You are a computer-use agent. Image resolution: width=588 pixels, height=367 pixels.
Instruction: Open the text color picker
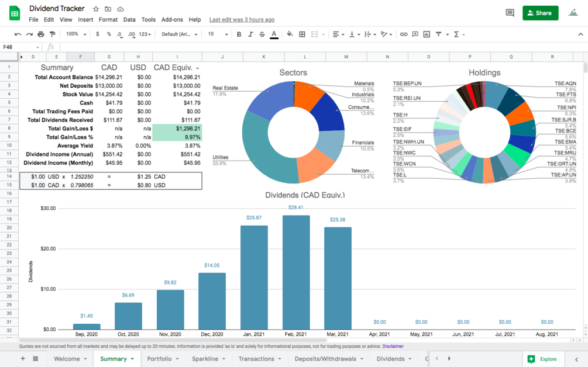tap(274, 34)
